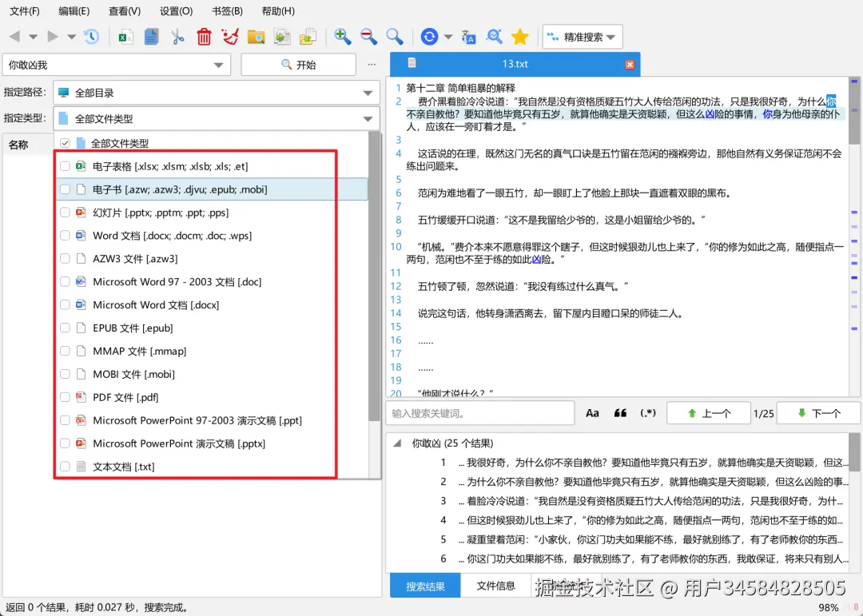Viewport: 863px width, 616px height.
Task: Check the 电子表格 file type checkbox
Action: [x=65, y=166]
